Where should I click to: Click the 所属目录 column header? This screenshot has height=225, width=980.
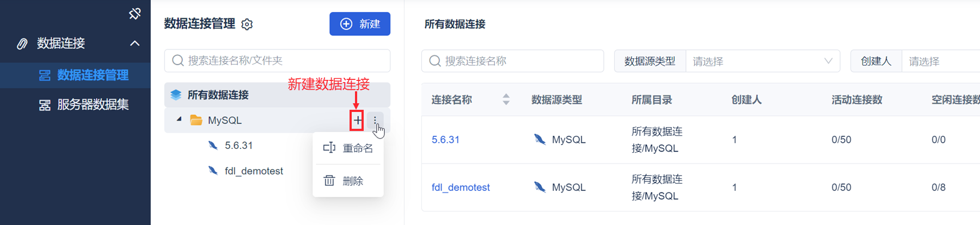tap(652, 100)
